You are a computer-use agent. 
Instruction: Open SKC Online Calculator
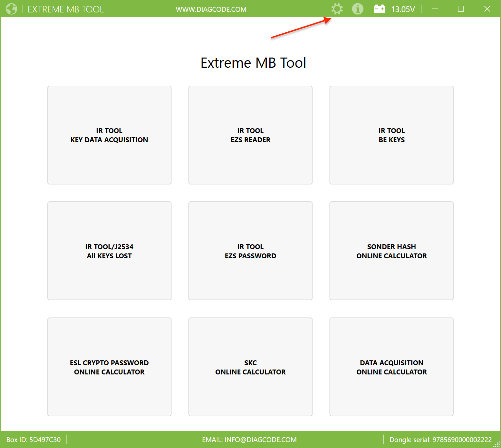pos(250,367)
